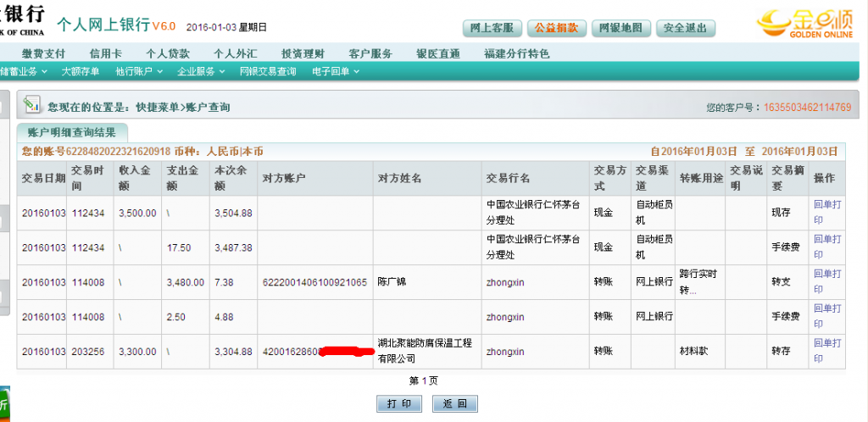Open 网上客服 online customer service
This screenshot has width=868, height=422.
pyautogui.click(x=492, y=27)
